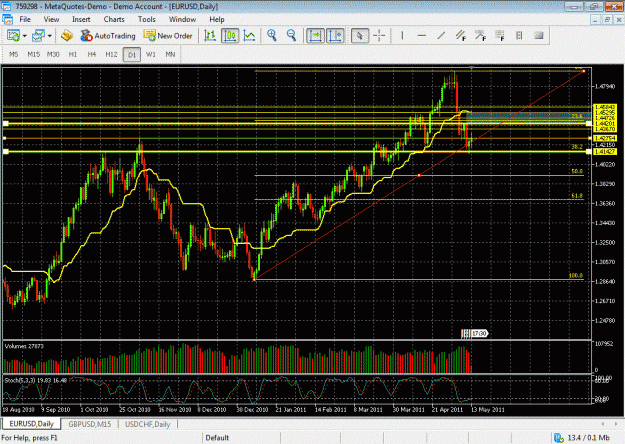Click the Stoch(5,3,3) indicator label
Image resolution: width=625 pixels, height=444 pixels.
35,380
